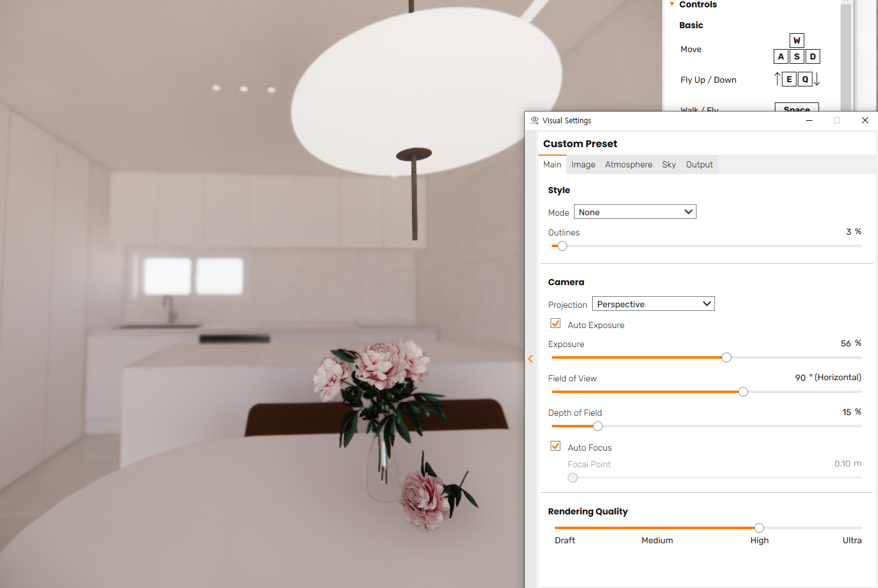Click the Field of View value 90
878x588 pixels.
coord(800,378)
